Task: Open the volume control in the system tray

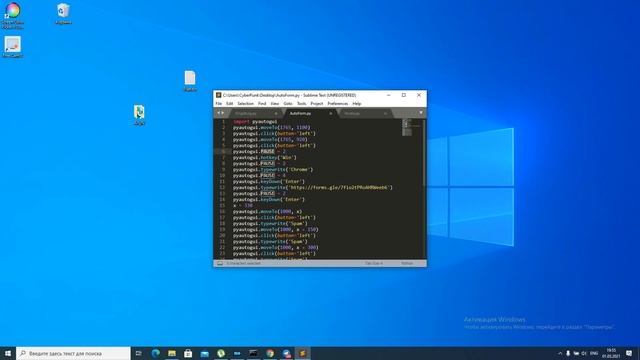Action: [584, 353]
